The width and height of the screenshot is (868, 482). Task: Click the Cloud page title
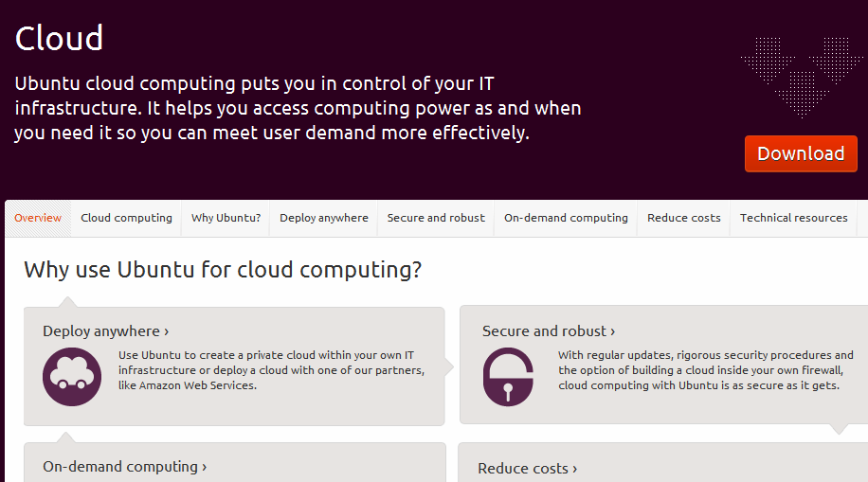pos(59,39)
